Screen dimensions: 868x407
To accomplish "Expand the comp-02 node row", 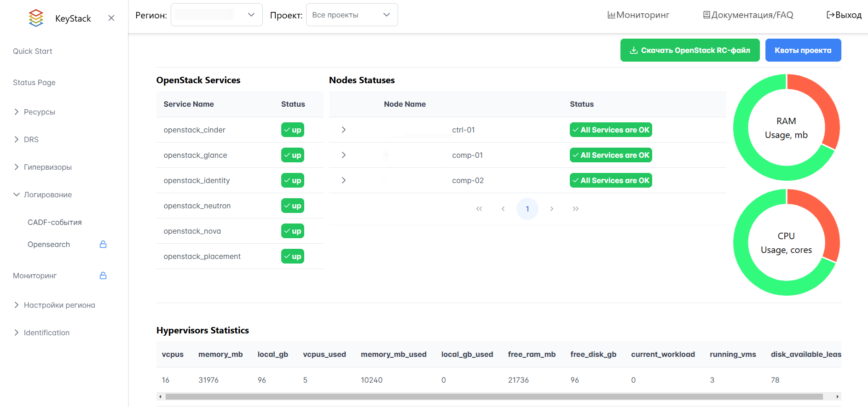I will (343, 180).
